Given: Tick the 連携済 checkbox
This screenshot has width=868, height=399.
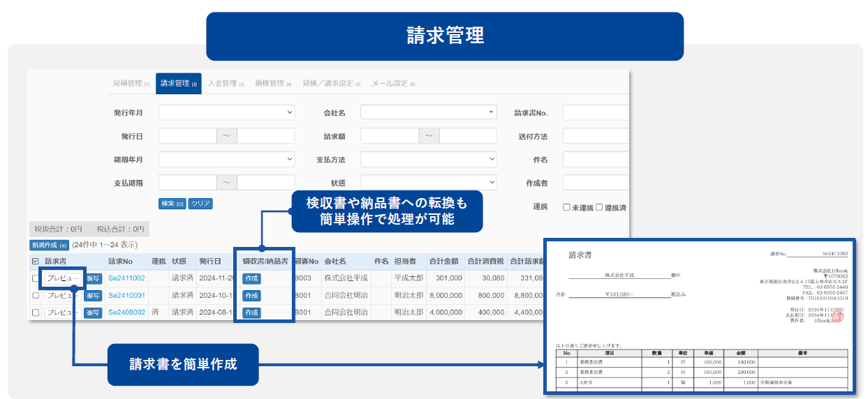Looking at the screenshot, I should (x=599, y=207).
